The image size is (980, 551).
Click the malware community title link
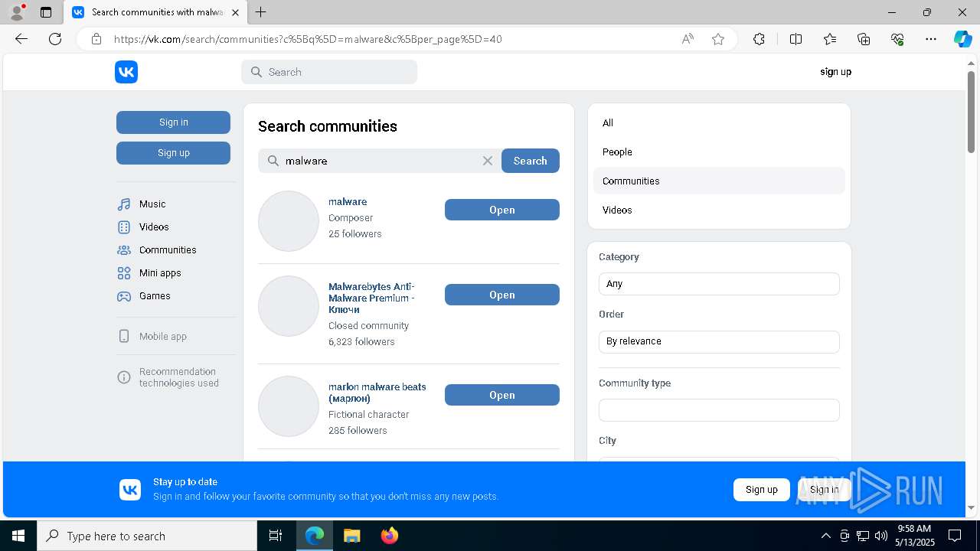348,202
